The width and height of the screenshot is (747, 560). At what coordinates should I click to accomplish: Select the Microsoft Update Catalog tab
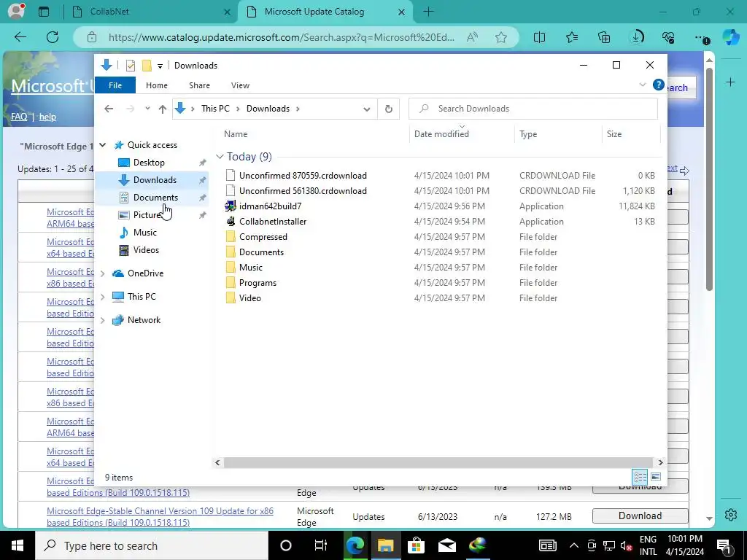(326, 12)
